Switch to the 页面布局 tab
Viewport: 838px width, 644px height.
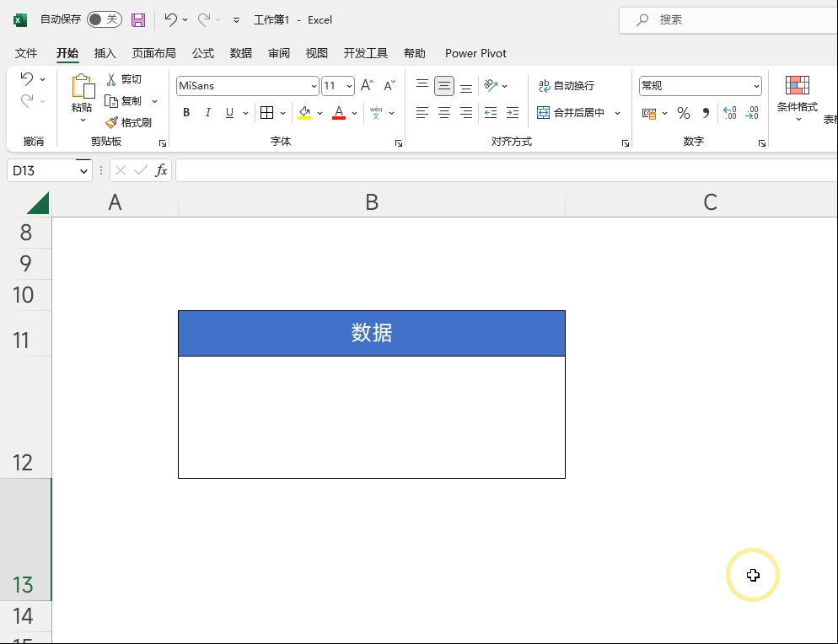pyautogui.click(x=154, y=53)
